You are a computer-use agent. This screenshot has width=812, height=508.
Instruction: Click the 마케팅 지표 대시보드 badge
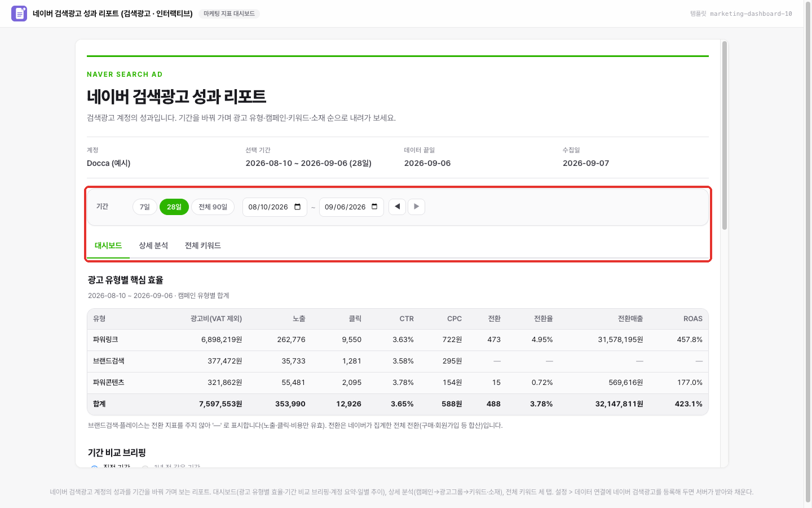click(229, 14)
